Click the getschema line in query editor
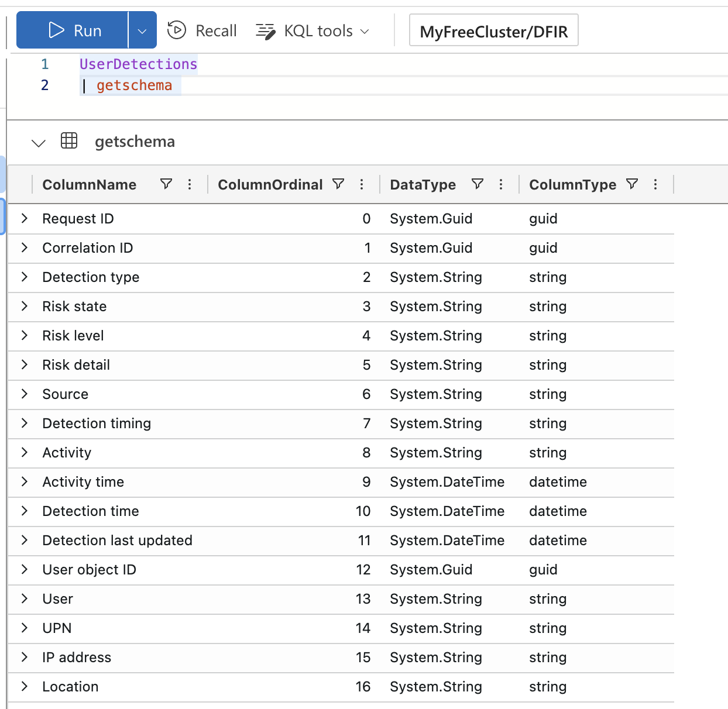Screen dimensions: 728x709 point(134,85)
